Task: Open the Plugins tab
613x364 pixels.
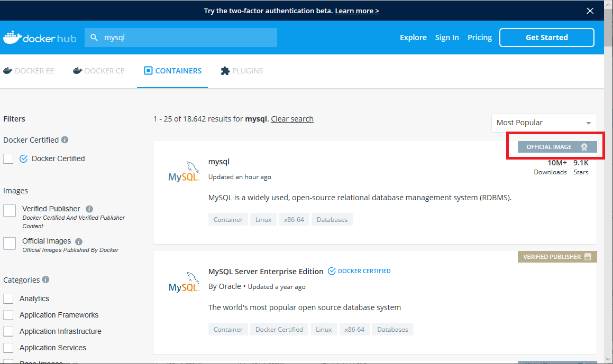Action: point(242,71)
